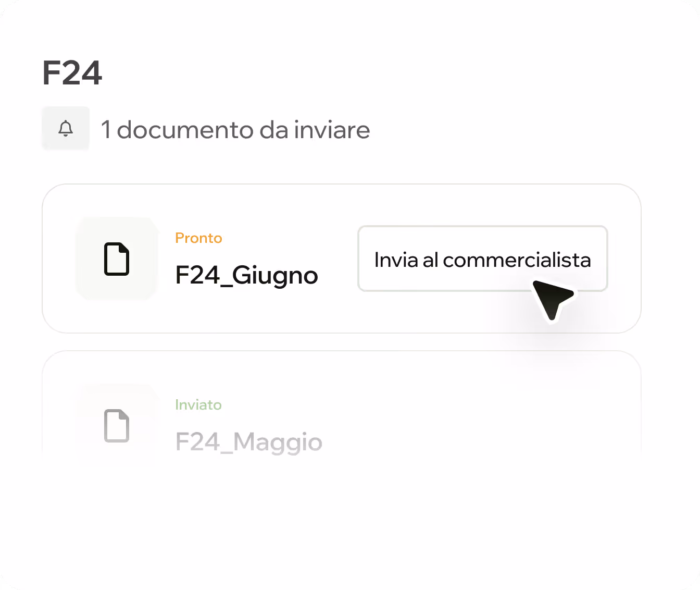The image size is (700, 590).
Task: Click the bell notification icon
Action: pos(66,128)
